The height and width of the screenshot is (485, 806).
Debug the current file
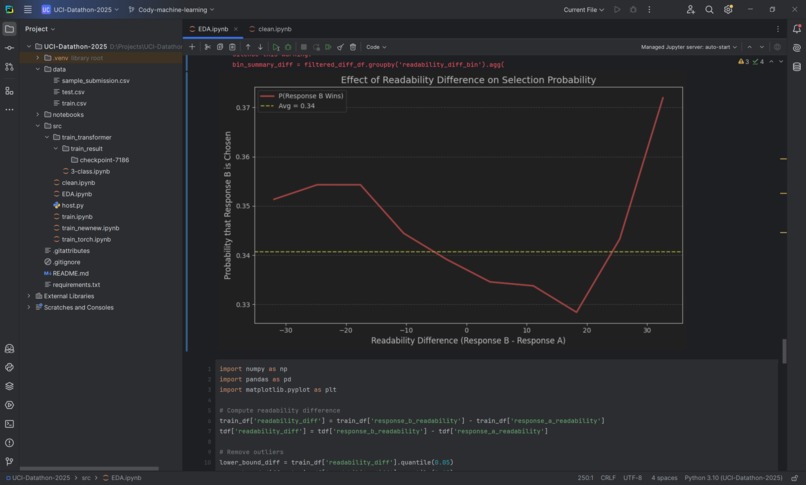point(633,9)
